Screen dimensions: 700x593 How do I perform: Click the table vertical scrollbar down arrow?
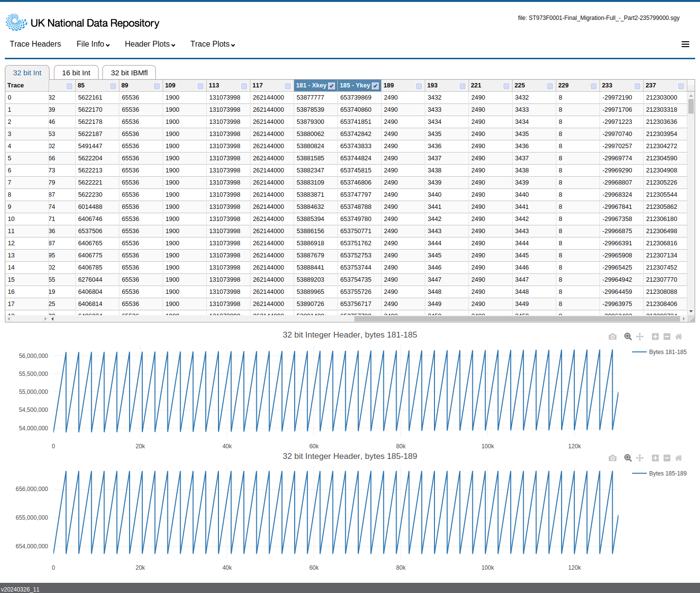pyautogui.click(x=691, y=311)
